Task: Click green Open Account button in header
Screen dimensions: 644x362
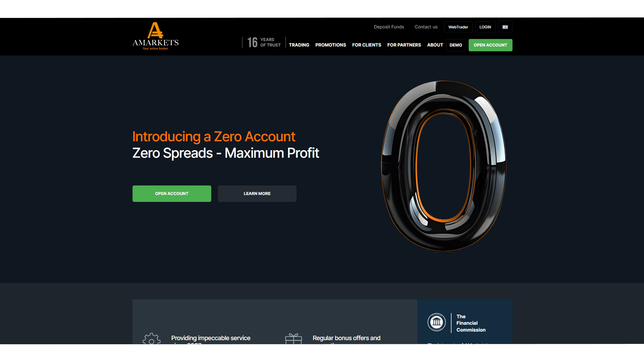Action: coord(490,45)
